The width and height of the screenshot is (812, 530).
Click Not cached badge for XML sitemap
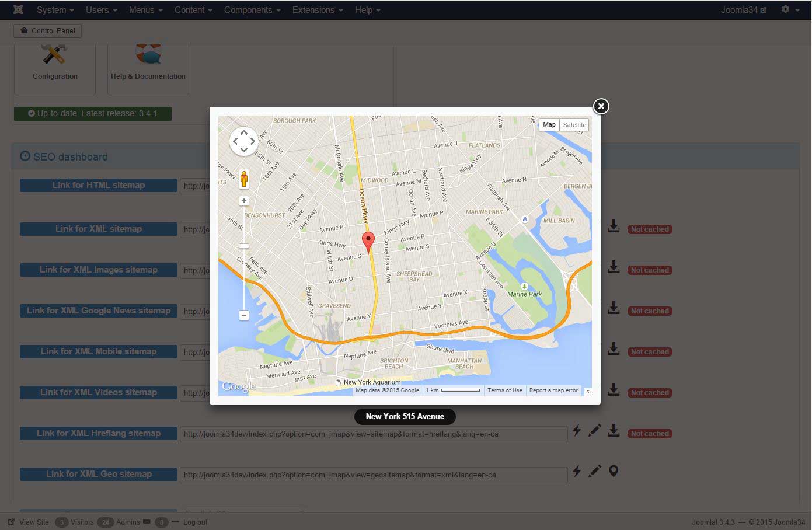(650, 229)
